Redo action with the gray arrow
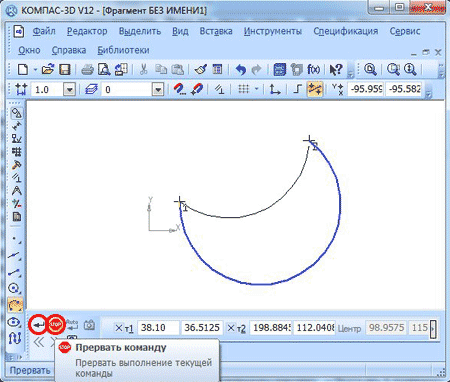This screenshot has height=382, width=450. (257, 70)
